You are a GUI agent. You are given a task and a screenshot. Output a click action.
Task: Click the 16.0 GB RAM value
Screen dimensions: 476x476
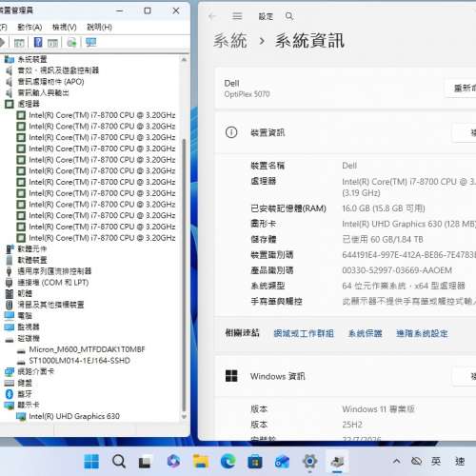384,208
